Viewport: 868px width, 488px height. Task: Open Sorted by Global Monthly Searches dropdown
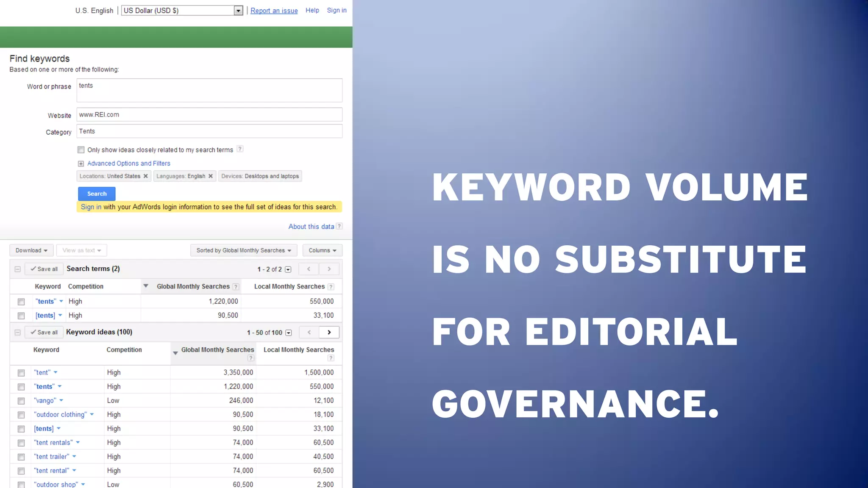tap(244, 250)
